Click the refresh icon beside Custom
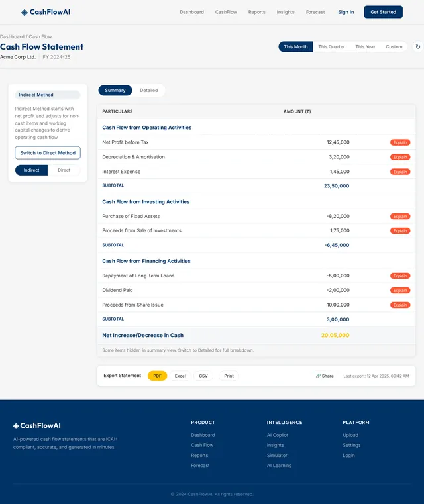The height and width of the screenshot is (504, 424). coord(418,46)
